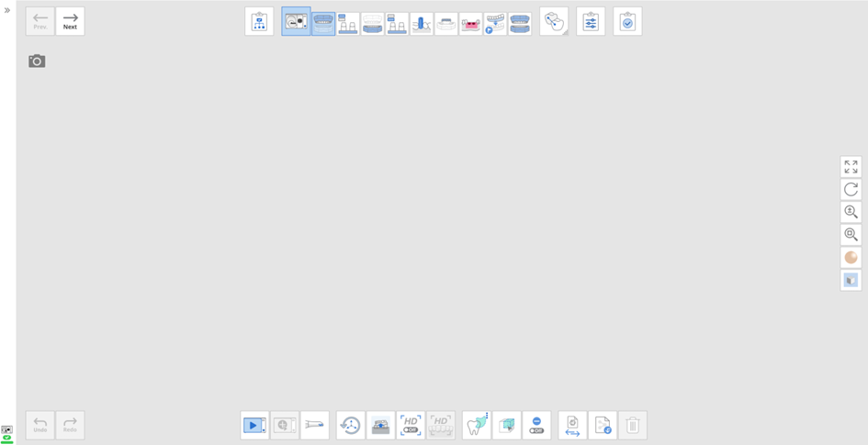Viewport: 868px width, 445px height.
Task: Take a screenshot with the camera icon
Action: (x=37, y=61)
